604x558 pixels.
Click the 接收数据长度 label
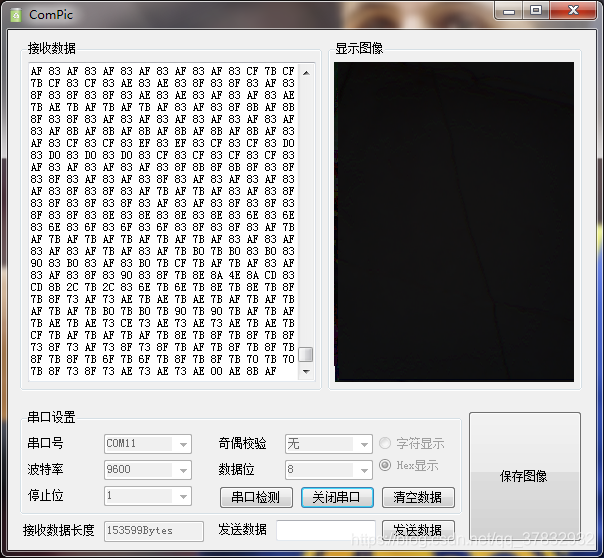click(x=59, y=530)
